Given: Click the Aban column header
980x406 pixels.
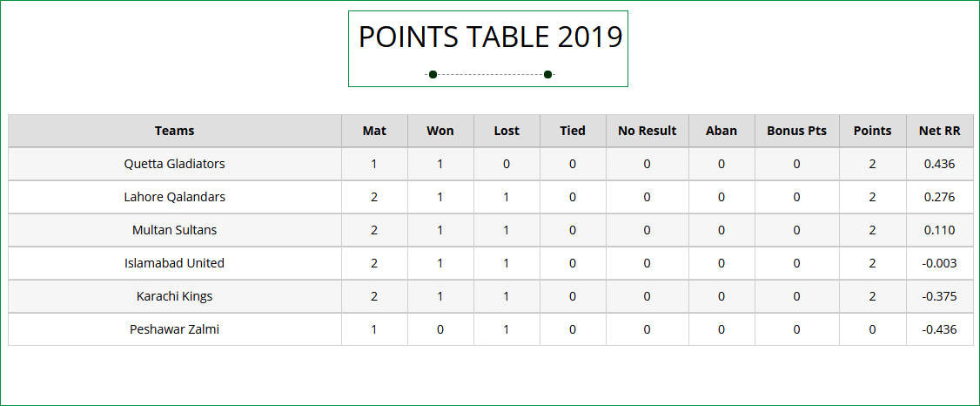Looking at the screenshot, I should (x=722, y=131).
